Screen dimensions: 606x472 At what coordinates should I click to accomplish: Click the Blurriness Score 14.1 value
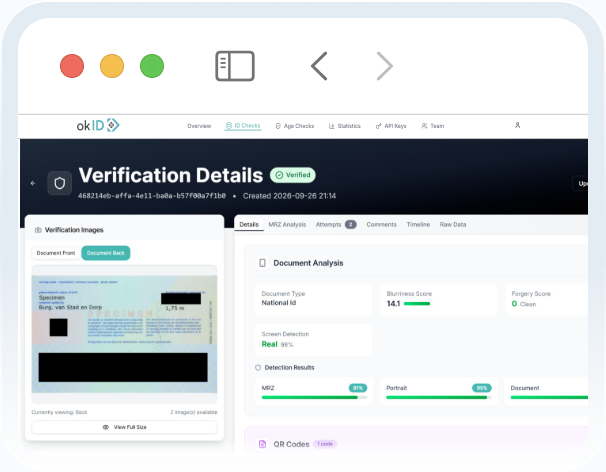[x=393, y=304]
